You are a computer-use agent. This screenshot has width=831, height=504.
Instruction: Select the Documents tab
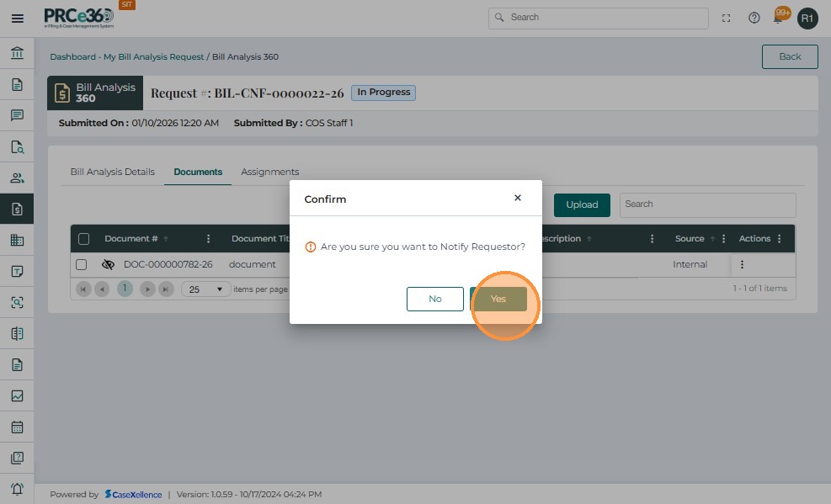(198, 172)
